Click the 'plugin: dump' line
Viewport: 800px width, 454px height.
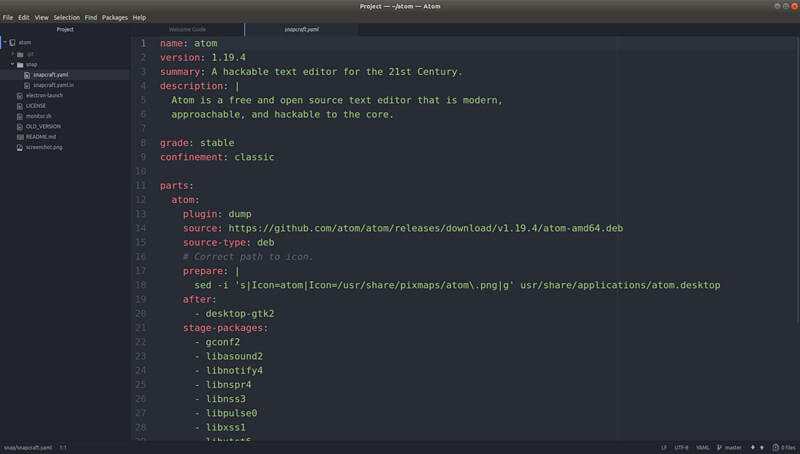217,214
